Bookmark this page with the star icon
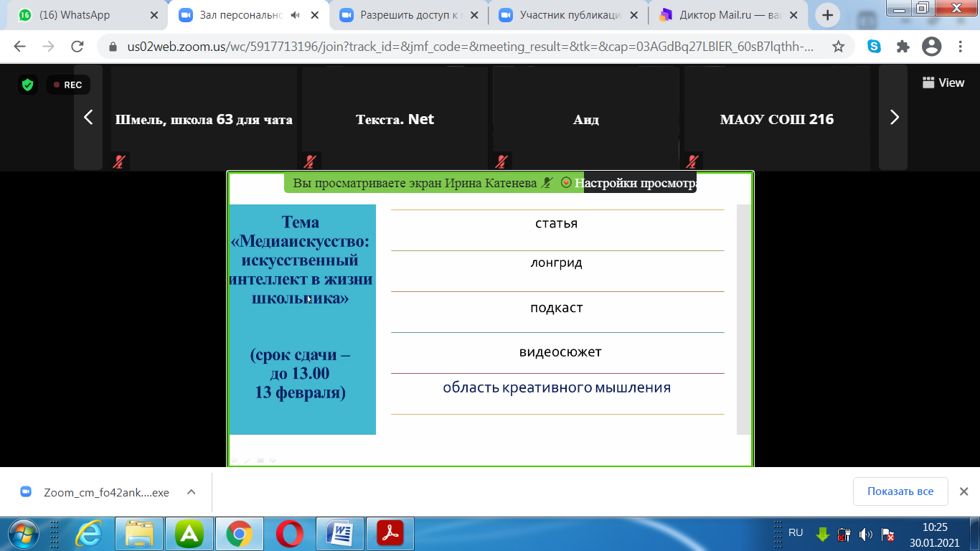Screen dimensions: 980x551 (838, 47)
